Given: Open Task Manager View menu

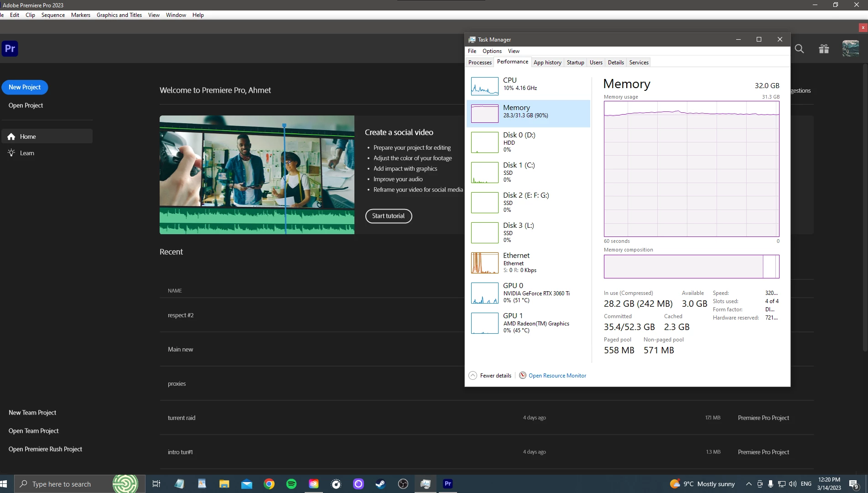Looking at the screenshot, I should 514,51.
